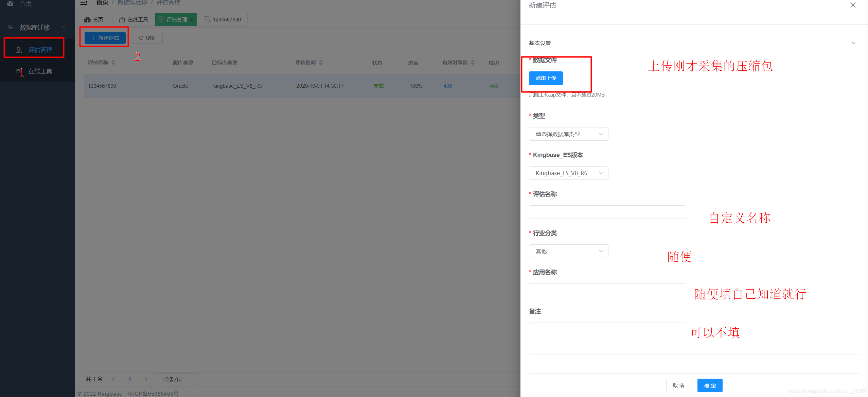Switch to the 首页 tab
Screen dimensions: 868x397
94,19
